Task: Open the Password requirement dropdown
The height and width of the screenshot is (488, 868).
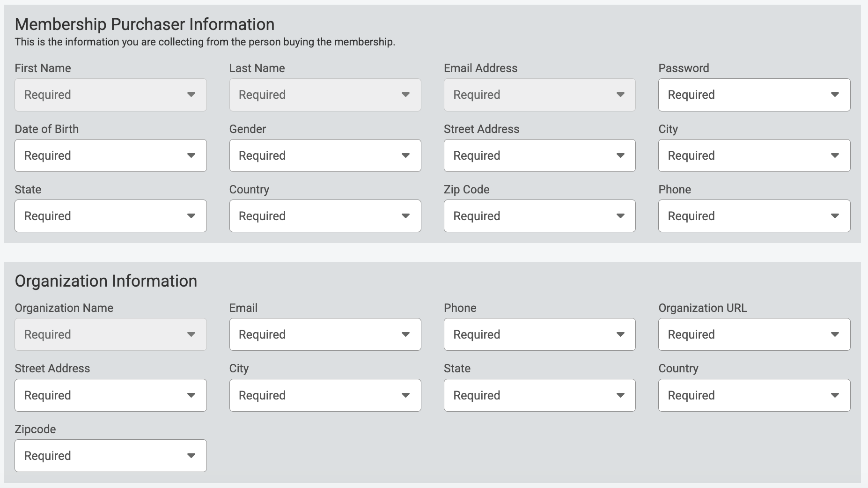Action: click(x=754, y=95)
